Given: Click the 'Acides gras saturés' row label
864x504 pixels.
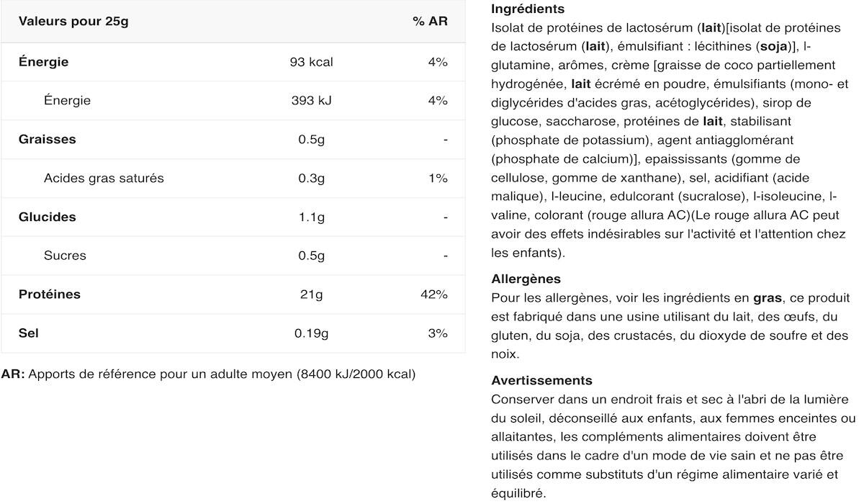Looking at the screenshot, I should click(x=104, y=179).
